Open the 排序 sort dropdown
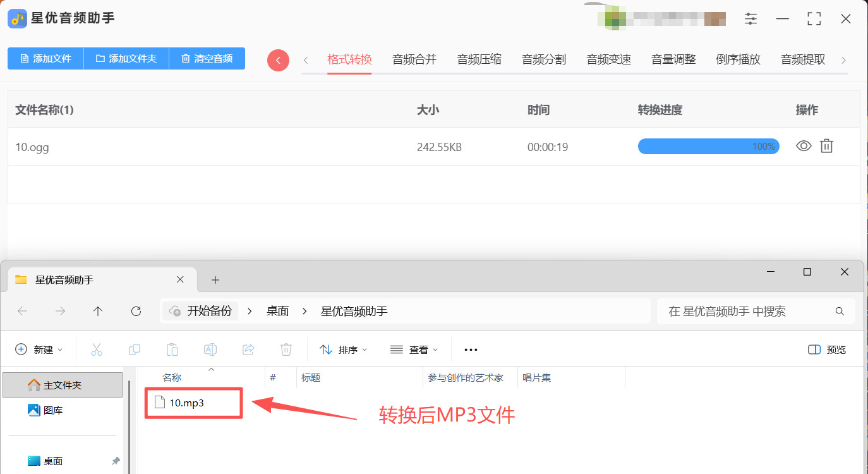868x474 pixels. coord(344,349)
